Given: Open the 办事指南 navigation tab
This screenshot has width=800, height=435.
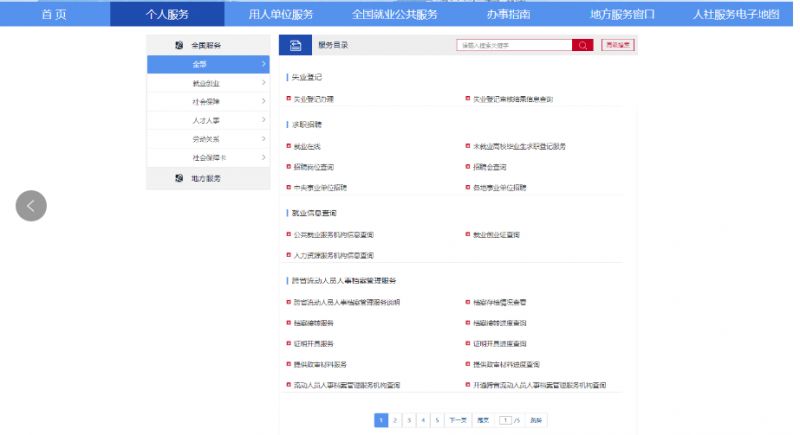Looking at the screenshot, I should [509, 14].
